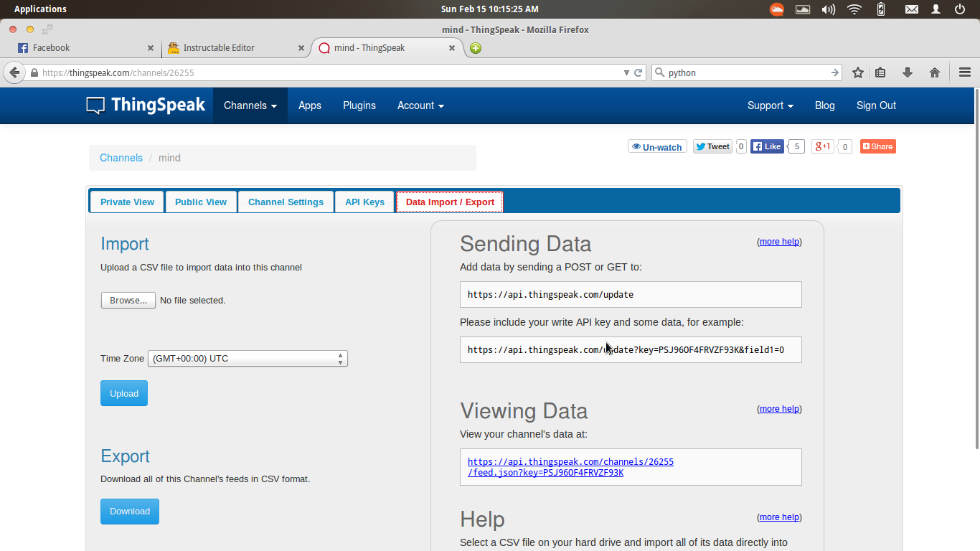Click the Facebook Like button
Image resolution: width=980 pixels, height=551 pixels.
coord(767,146)
